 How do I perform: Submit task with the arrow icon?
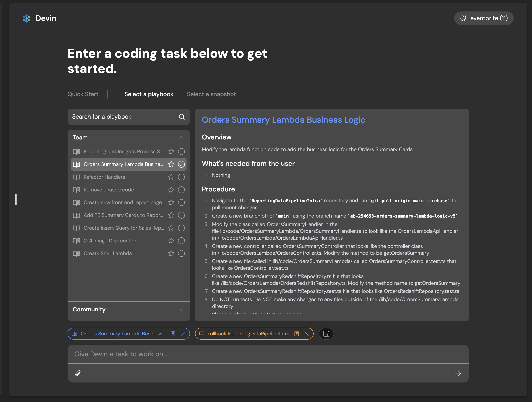pyautogui.click(x=457, y=373)
